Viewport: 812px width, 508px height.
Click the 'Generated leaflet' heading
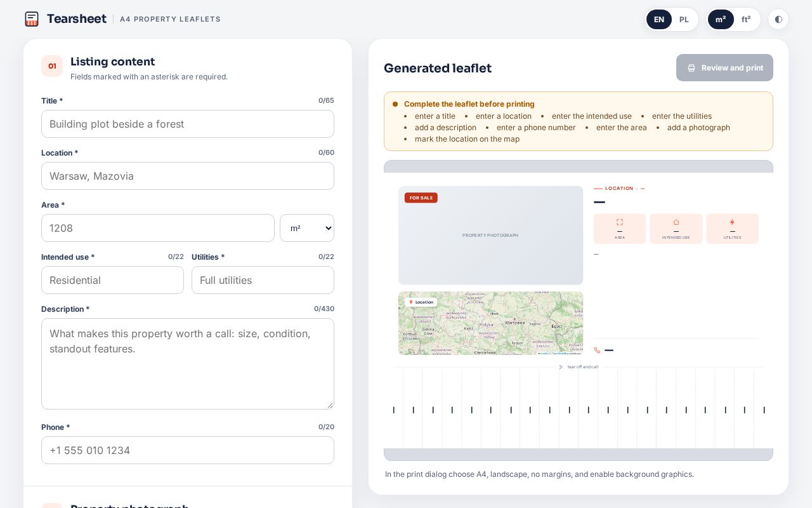coord(438,68)
